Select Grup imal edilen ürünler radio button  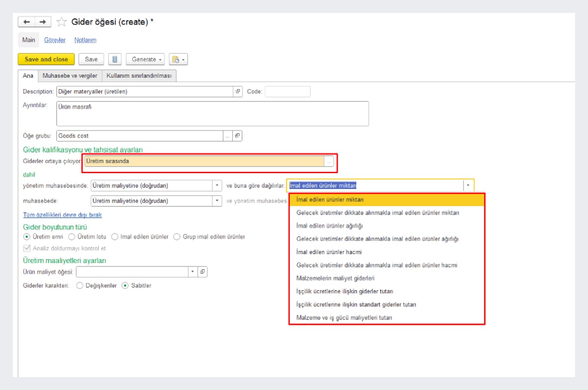(x=177, y=237)
